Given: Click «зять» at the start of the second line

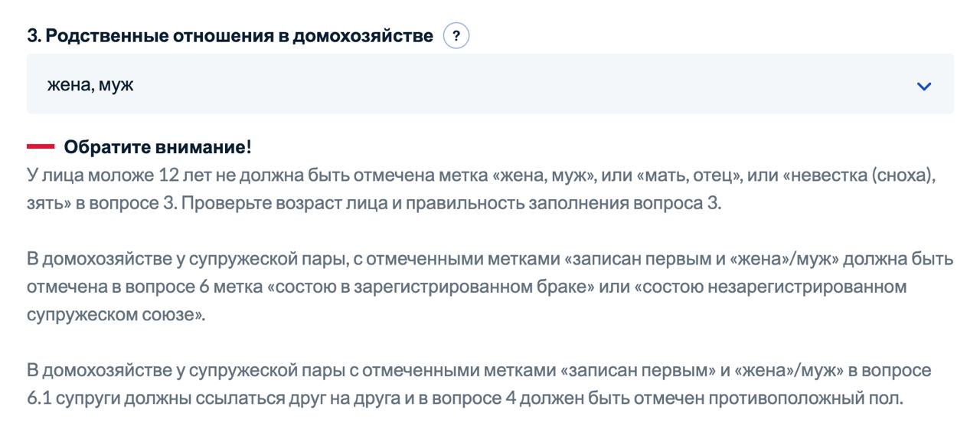Looking at the screenshot, I should click(x=45, y=205).
